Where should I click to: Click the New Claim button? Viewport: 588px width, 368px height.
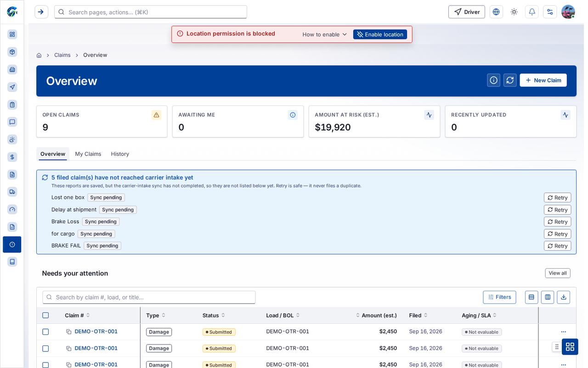click(x=543, y=80)
